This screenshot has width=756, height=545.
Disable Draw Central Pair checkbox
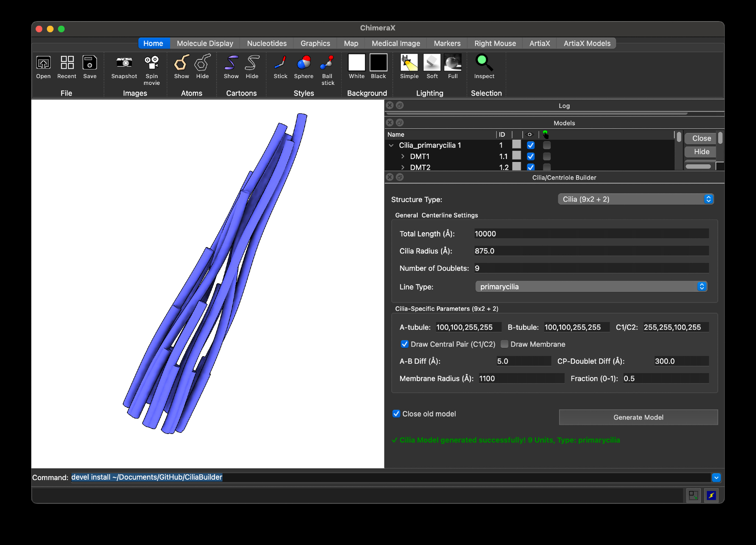click(404, 344)
